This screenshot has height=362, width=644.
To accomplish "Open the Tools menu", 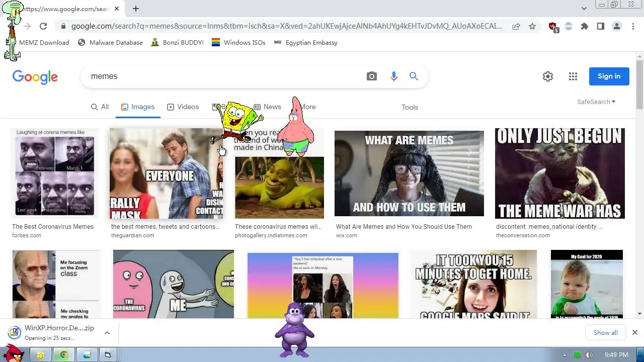I will click(410, 107).
